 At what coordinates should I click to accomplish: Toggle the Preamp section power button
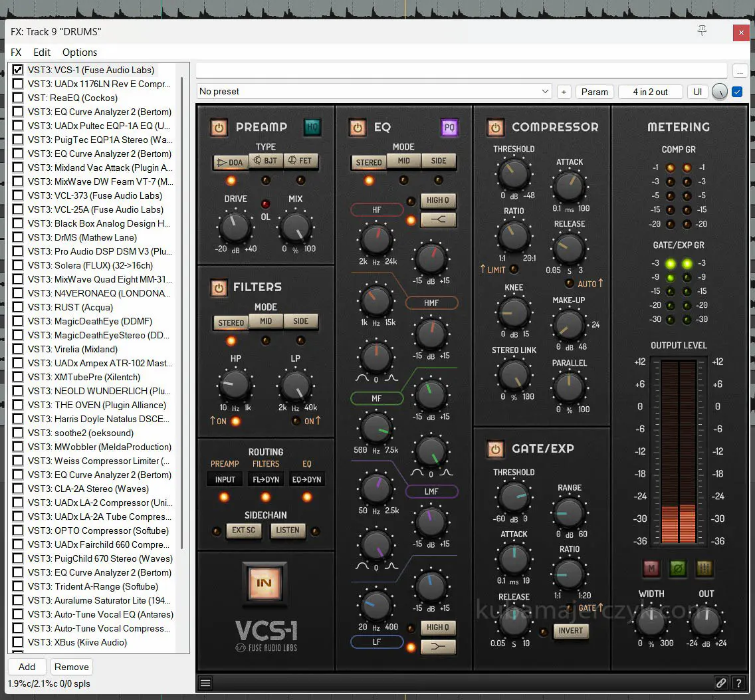pyautogui.click(x=219, y=127)
